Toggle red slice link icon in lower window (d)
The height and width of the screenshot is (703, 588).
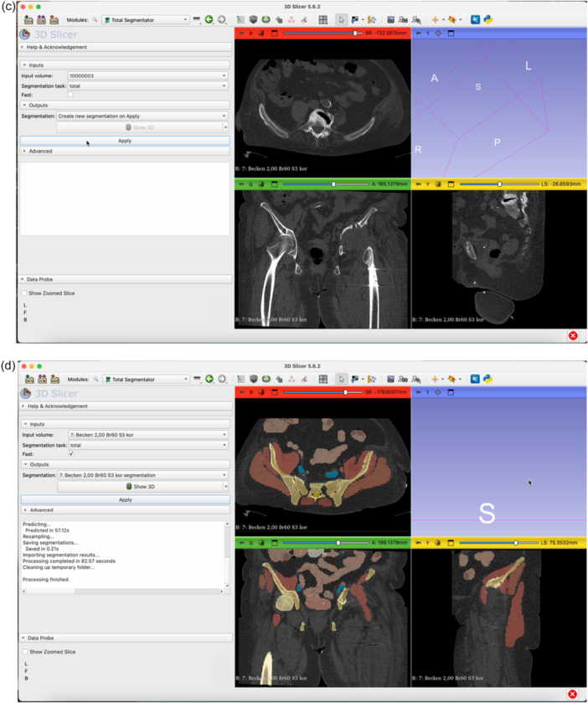[x=261, y=392]
